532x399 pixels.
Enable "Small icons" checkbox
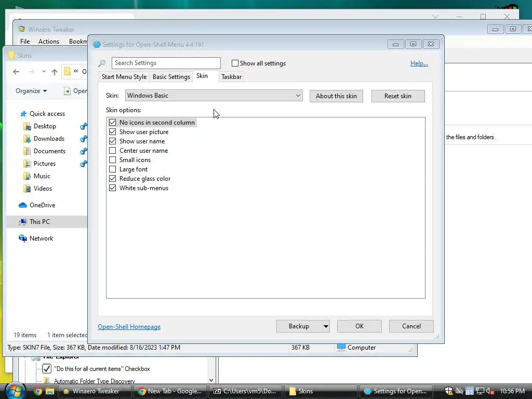pos(112,160)
